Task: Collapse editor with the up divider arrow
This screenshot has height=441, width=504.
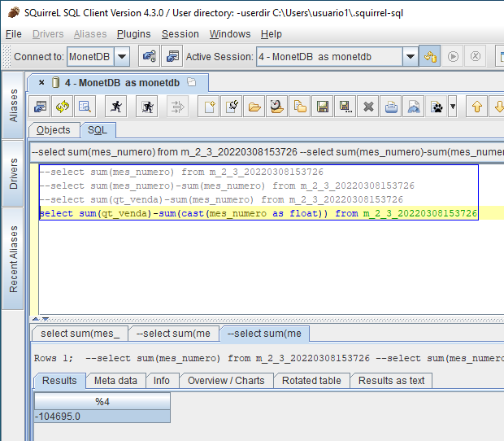Action: click(x=36, y=319)
